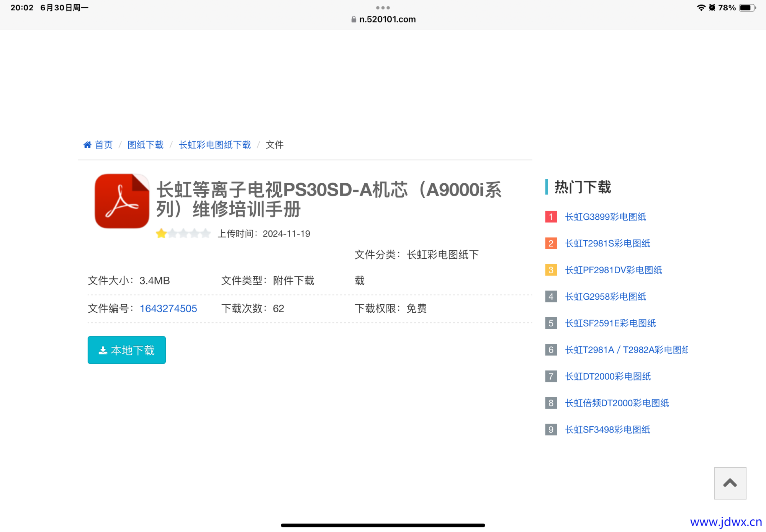Click the 本地下载 download button
766x532 pixels.
coord(127,350)
